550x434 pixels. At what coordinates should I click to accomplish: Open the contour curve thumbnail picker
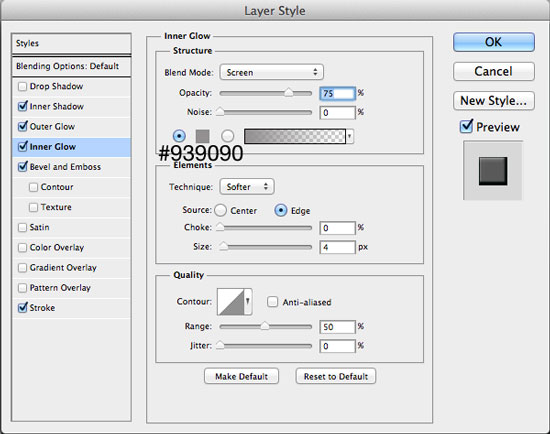click(230, 301)
